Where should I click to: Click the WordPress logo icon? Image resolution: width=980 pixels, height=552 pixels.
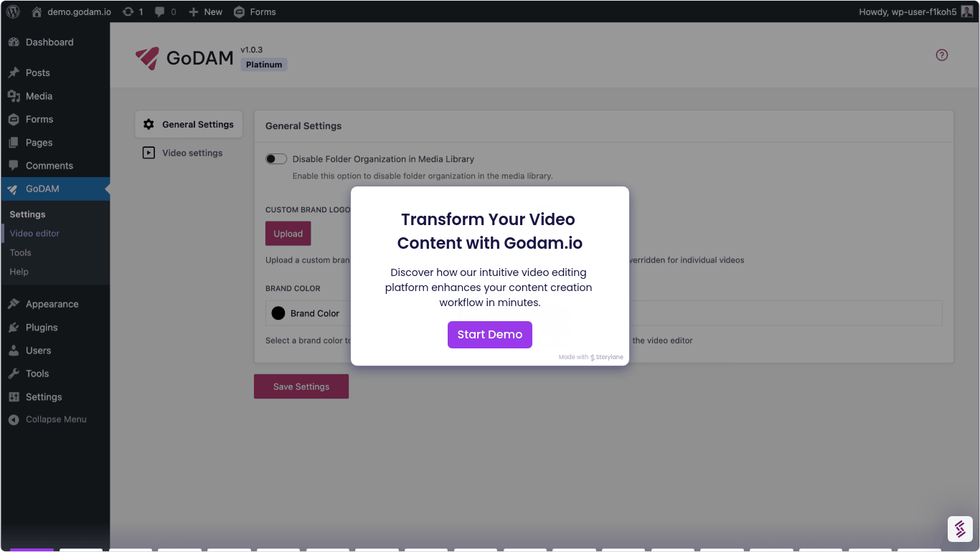click(x=13, y=11)
